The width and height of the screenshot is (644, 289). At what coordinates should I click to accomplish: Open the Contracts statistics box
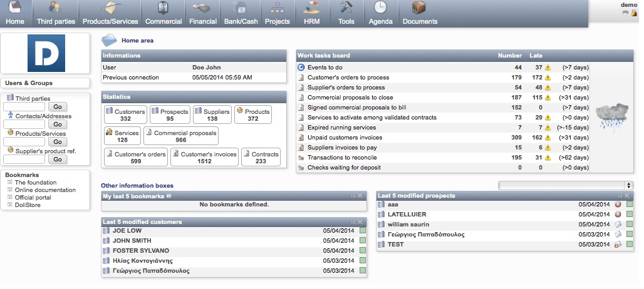[261, 157]
